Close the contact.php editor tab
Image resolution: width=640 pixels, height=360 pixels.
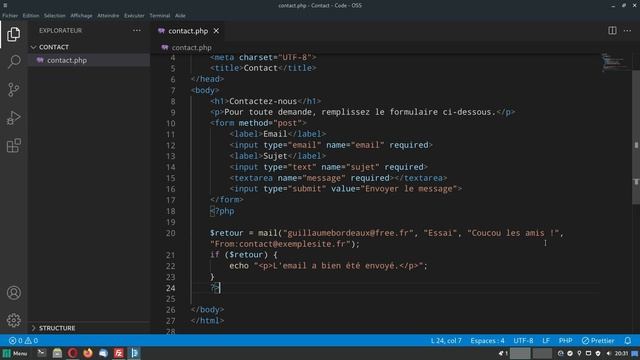tap(216, 31)
